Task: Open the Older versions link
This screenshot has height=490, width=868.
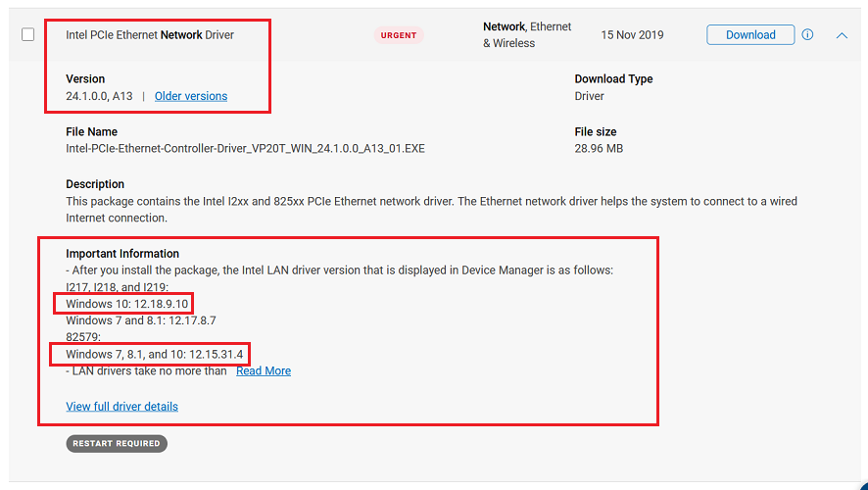Action: 191,96
